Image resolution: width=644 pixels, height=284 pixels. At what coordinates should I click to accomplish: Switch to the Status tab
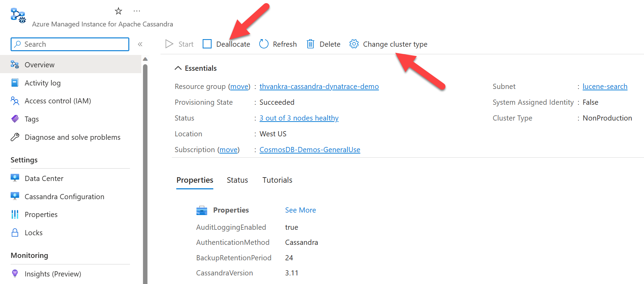(x=237, y=180)
